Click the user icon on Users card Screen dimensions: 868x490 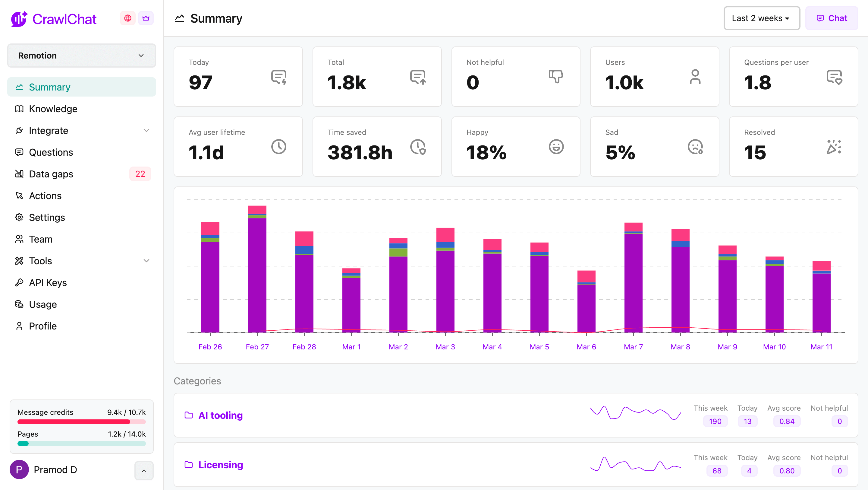tap(695, 77)
